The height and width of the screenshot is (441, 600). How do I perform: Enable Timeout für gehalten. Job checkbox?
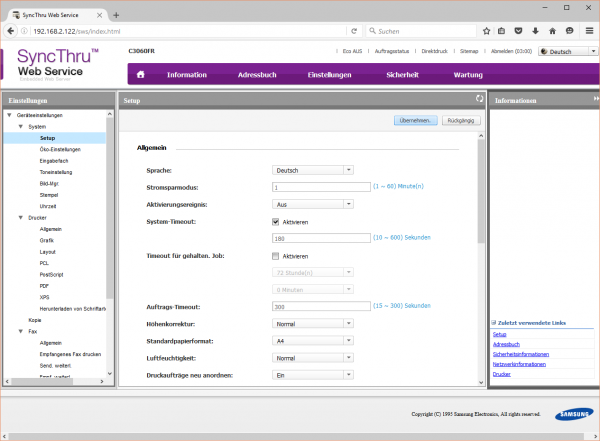(276, 256)
